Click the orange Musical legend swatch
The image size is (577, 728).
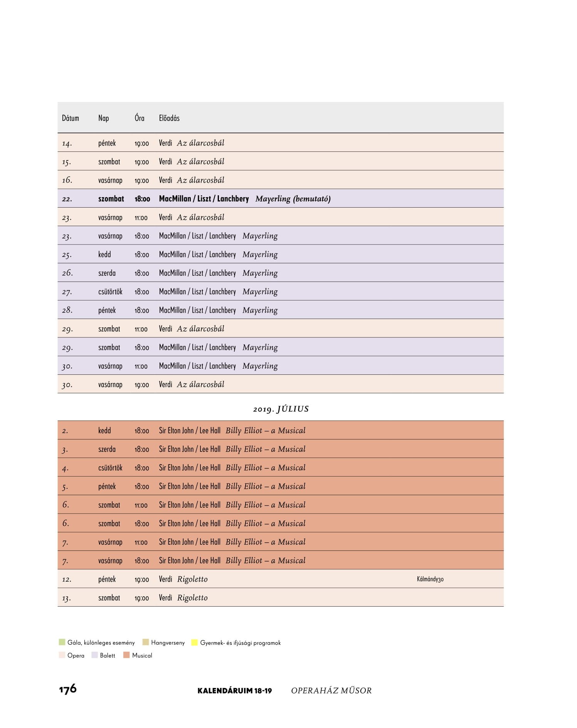tap(126, 655)
